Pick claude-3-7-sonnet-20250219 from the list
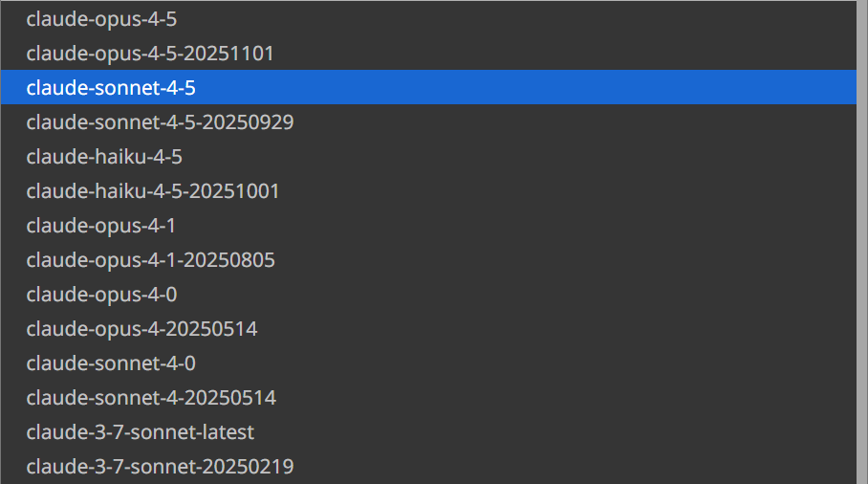The width and height of the screenshot is (868, 484). 160,466
